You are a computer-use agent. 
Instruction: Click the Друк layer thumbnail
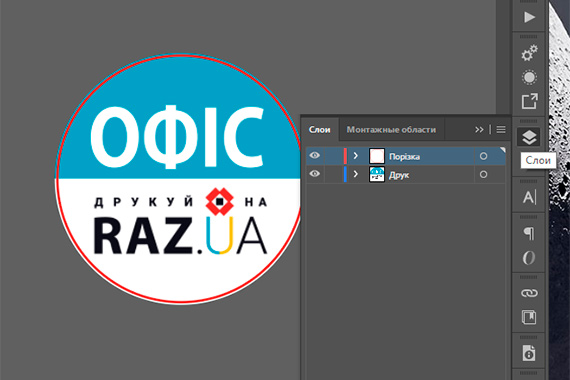point(377,175)
